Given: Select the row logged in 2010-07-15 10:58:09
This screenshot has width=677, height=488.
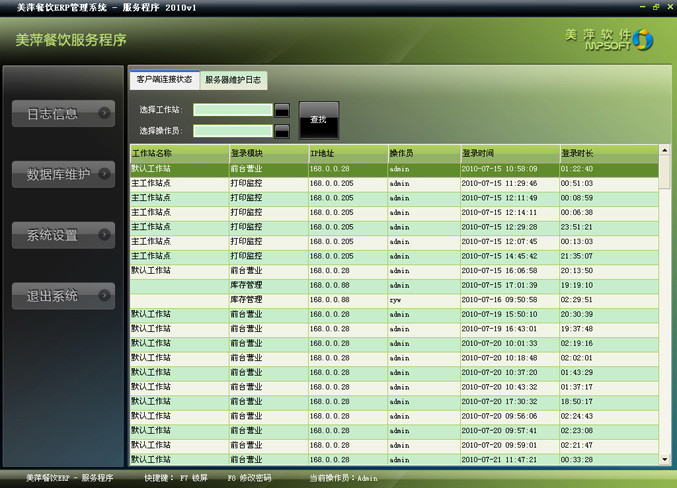Looking at the screenshot, I should (x=394, y=169).
